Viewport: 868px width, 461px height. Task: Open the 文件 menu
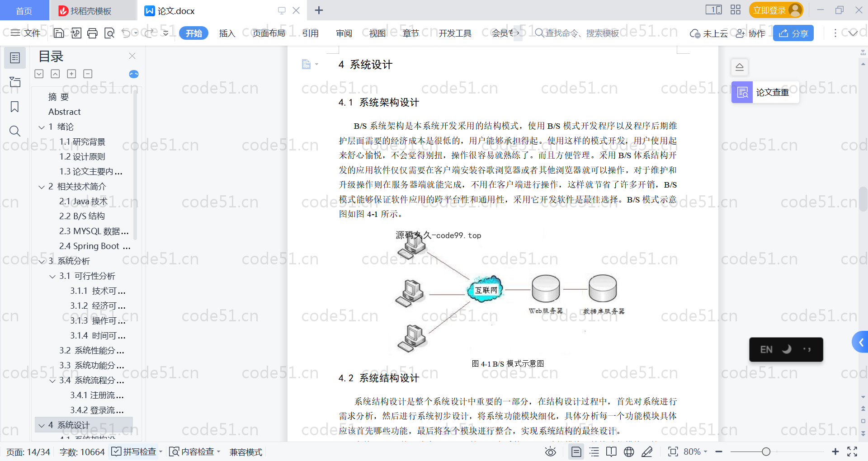26,33
